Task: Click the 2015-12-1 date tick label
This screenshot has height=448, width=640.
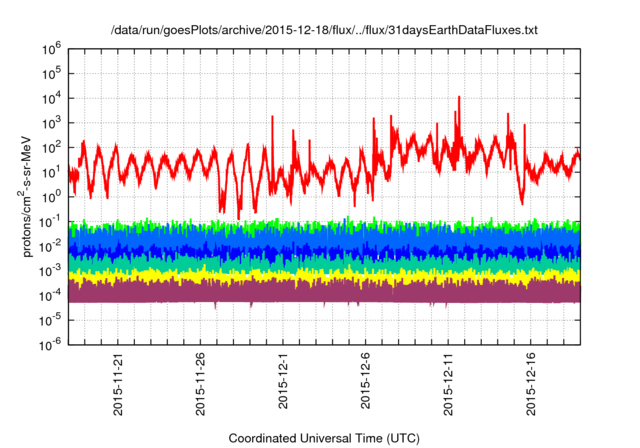Action: (x=283, y=381)
